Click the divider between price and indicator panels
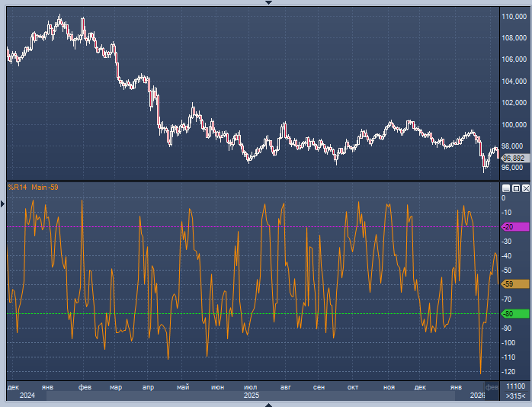 [x=252, y=181]
